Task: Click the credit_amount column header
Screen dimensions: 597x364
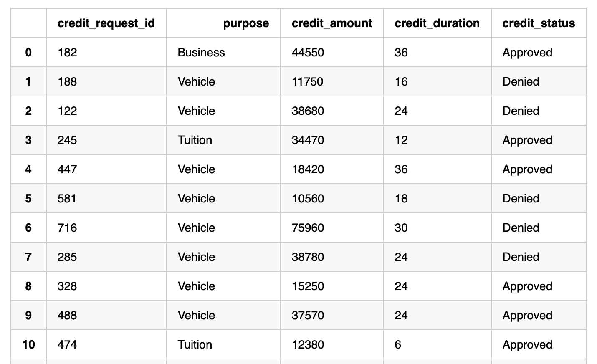Action: click(x=332, y=23)
